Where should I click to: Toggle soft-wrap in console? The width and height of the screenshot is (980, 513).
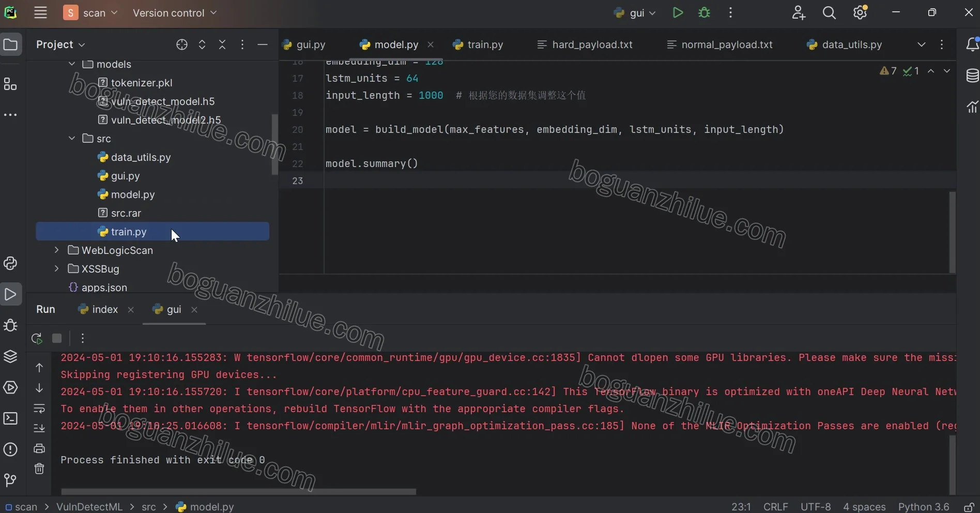pos(39,408)
